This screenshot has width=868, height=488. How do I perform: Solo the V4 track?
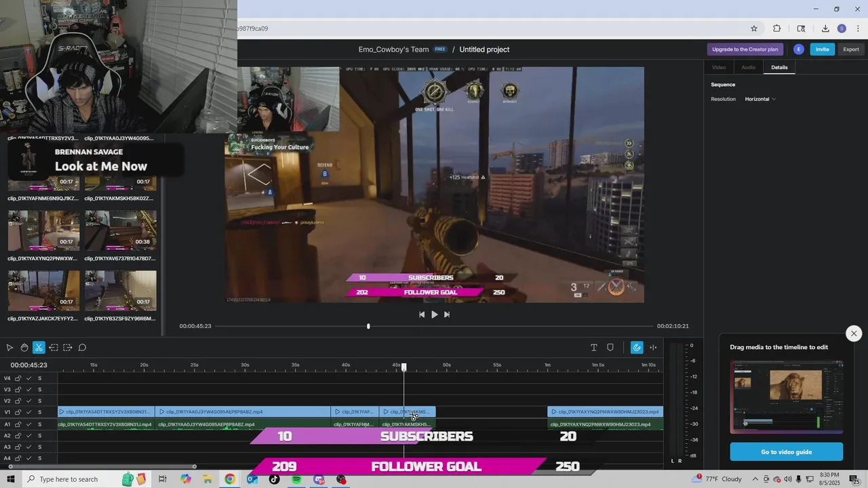click(40, 378)
